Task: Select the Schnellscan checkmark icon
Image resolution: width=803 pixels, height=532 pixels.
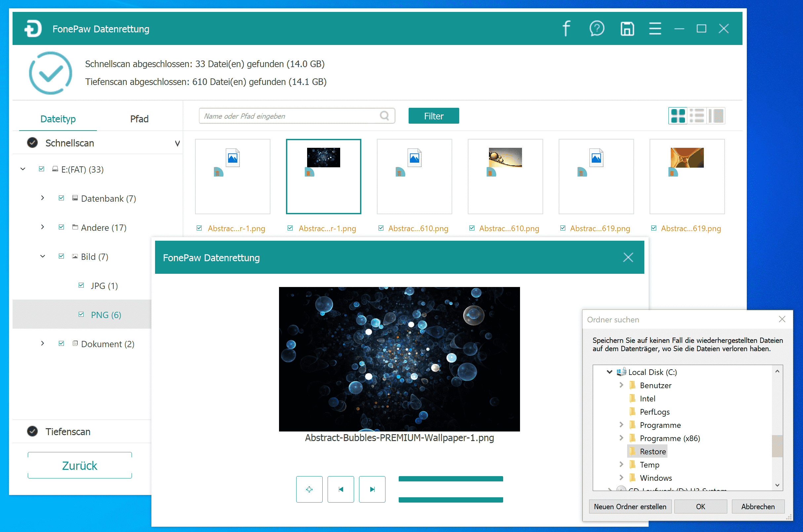Action: pyautogui.click(x=32, y=143)
